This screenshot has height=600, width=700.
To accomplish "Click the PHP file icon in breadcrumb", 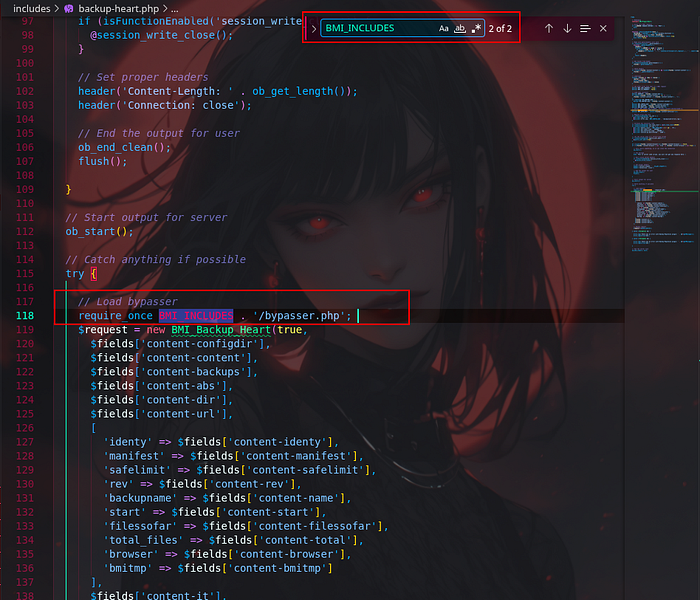I will tap(69, 8).
